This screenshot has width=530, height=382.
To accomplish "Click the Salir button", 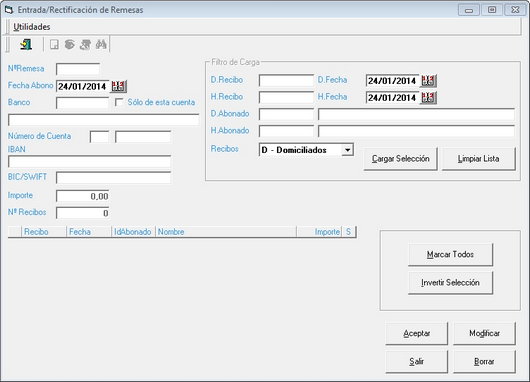I will pyautogui.click(x=416, y=362).
